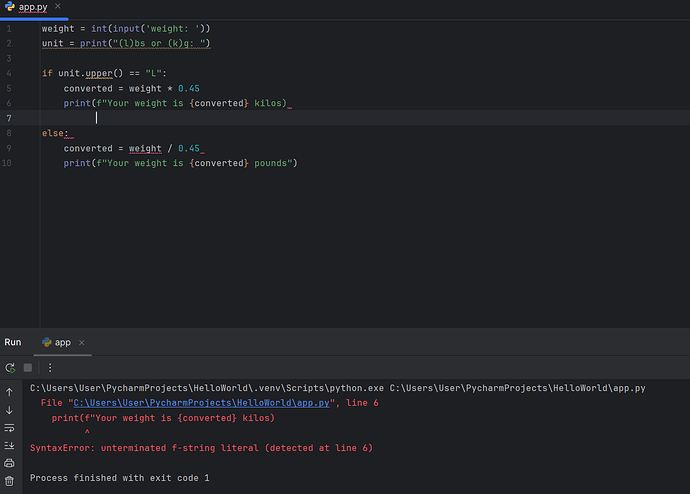The width and height of the screenshot is (690, 494).
Task: Close the app.py editor tab
Action: coord(58,6)
